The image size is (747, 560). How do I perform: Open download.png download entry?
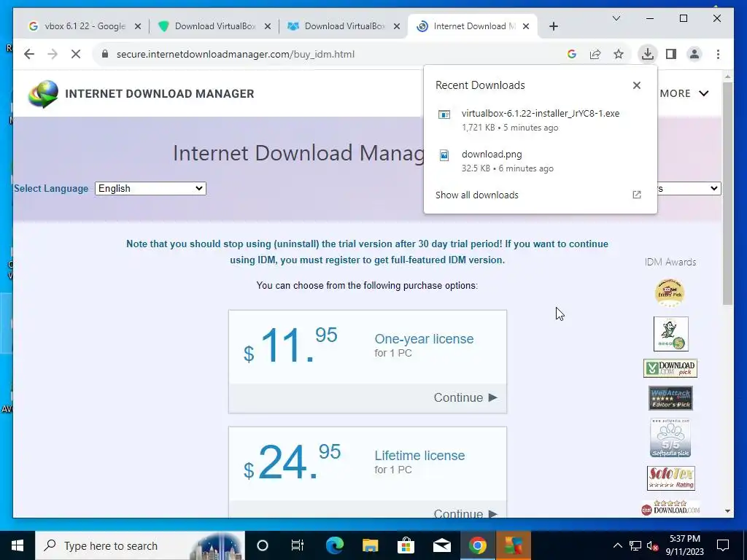pos(541,161)
